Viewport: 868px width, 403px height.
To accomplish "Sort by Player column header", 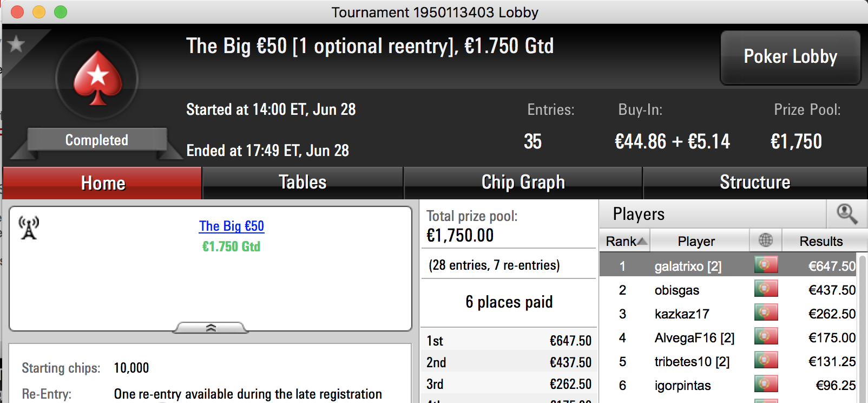I will (696, 241).
